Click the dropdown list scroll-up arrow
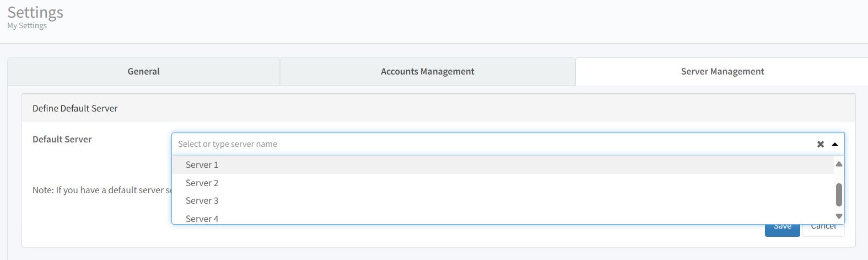Screen dimensions: 868x260 (x=839, y=164)
